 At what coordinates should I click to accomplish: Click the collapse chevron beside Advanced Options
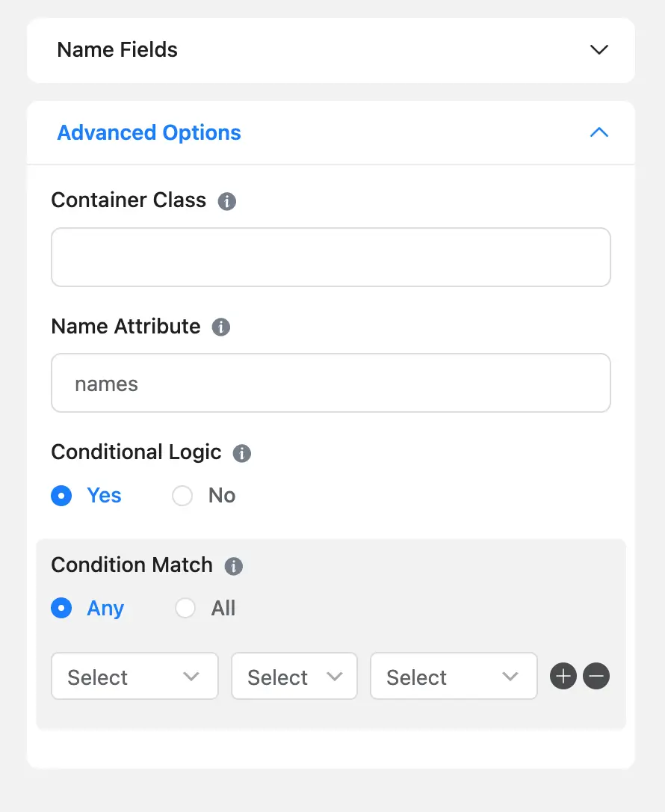(x=598, y=132)
